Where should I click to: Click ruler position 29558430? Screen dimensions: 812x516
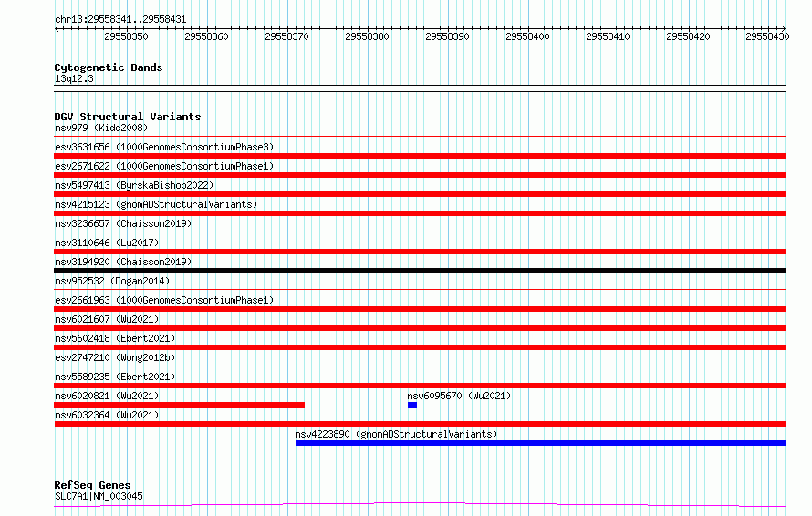tap(767, 36)
